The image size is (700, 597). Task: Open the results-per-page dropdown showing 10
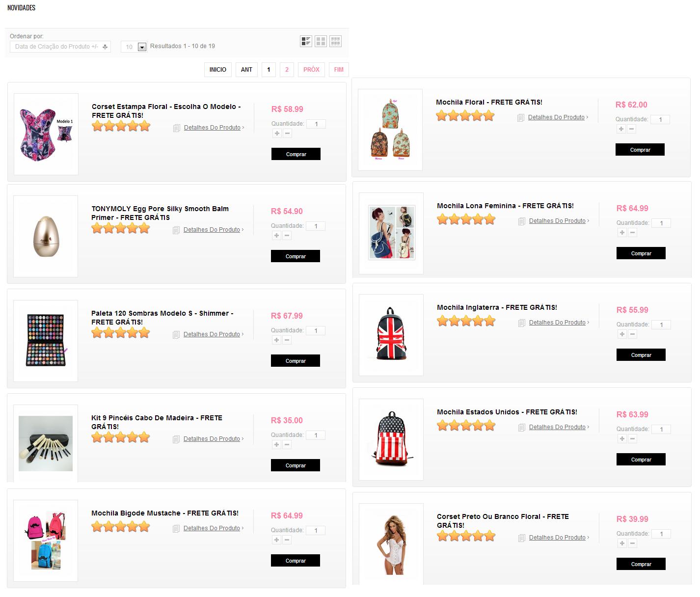tap(134, 47)
